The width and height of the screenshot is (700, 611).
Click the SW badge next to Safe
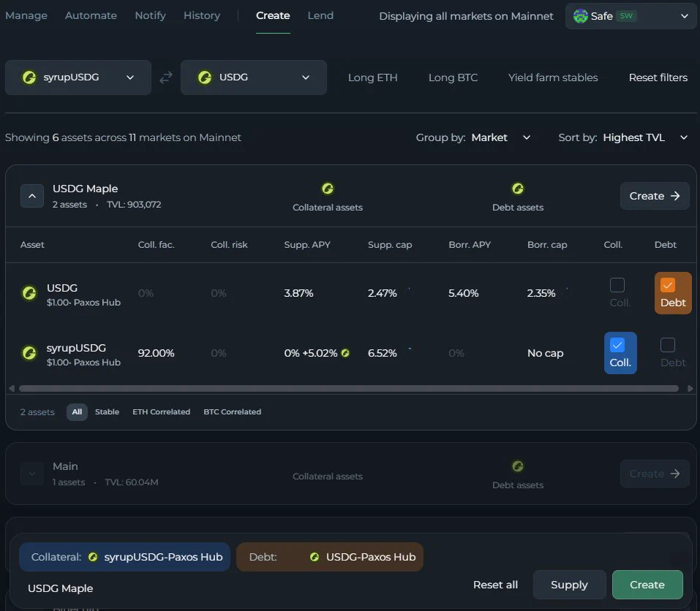[x=626, y=16]
